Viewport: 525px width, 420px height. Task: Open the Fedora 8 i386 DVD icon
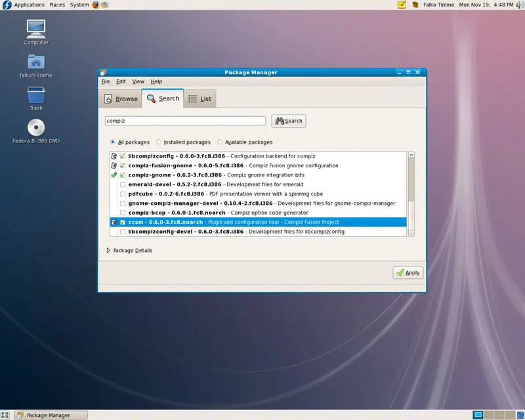click(x=36, y=128)
